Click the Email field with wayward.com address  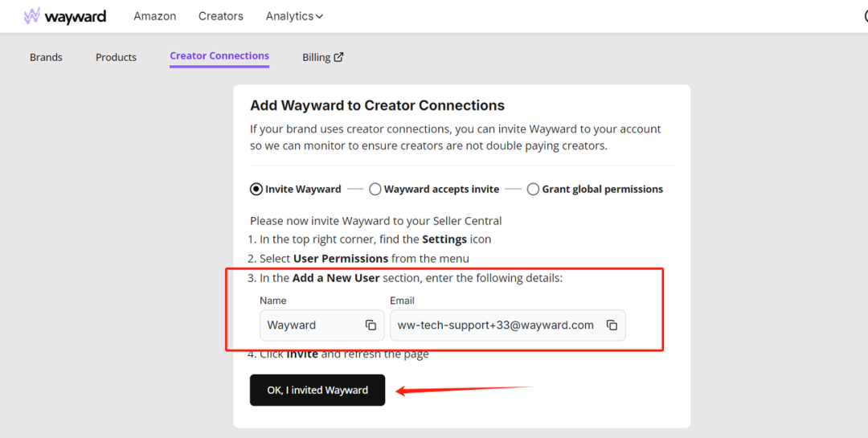click(508, 325)
